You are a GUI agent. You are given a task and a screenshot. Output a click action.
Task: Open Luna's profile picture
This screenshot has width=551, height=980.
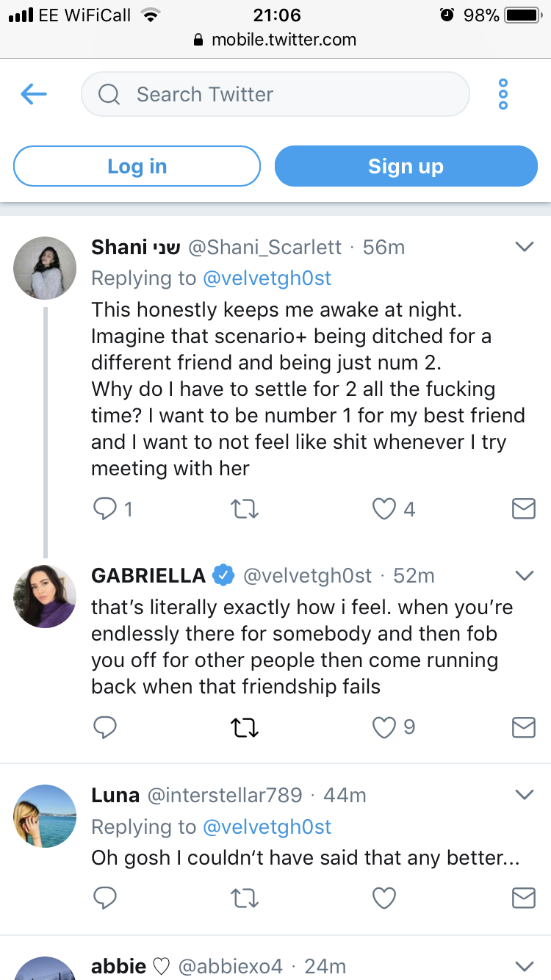45,815
